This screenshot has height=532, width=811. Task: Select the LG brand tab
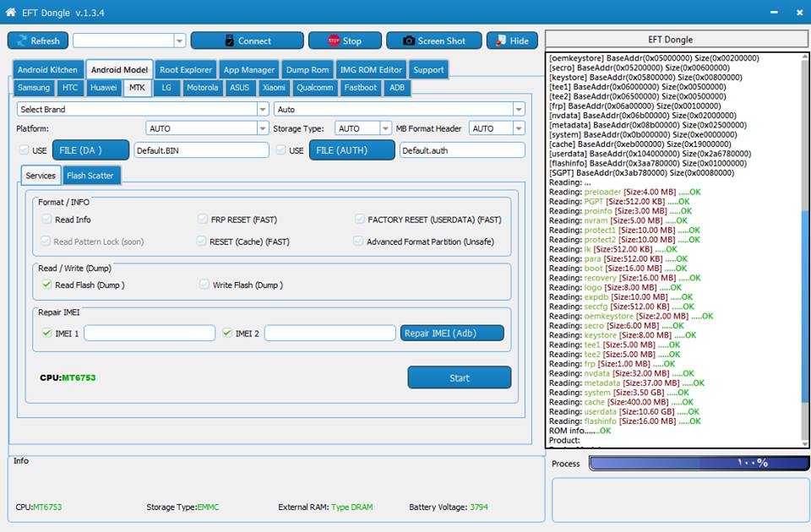coord(166,87)
